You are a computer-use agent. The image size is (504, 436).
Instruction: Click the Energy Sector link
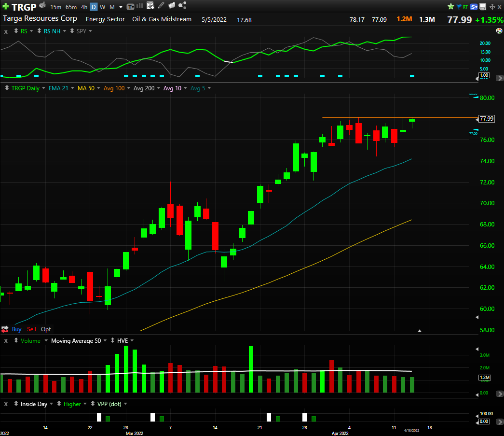click(x=105, y=19)
